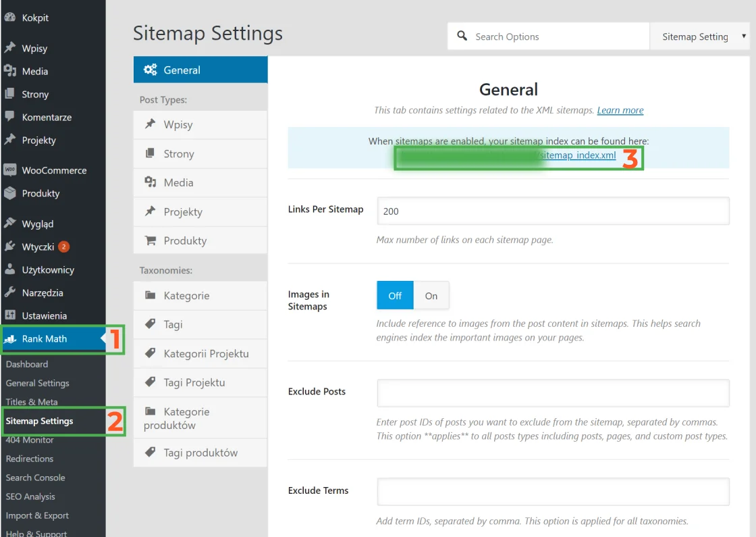The width and height of the screenshot is (756, 537).
Task: Click the Komentarze speech bubble icon
Action: (9, 116)
